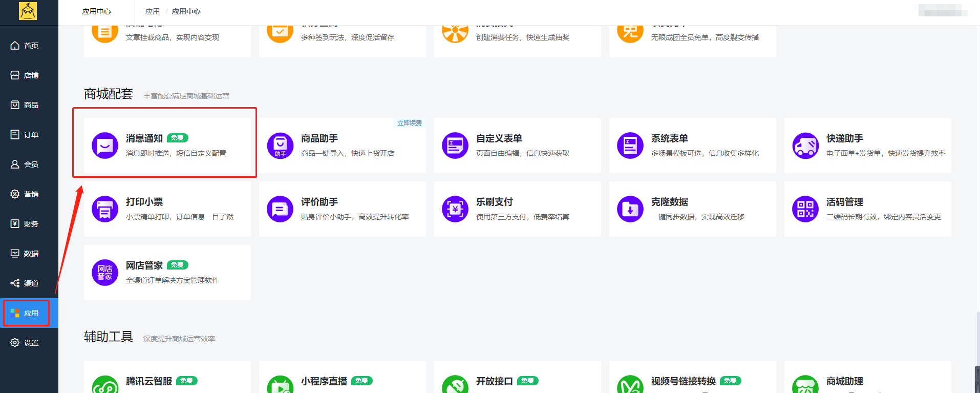The height and width of the screenshot is (393, 980).
Task: Click the 应用中心 tab in the top bar
Action: click(x=96, y=11)
